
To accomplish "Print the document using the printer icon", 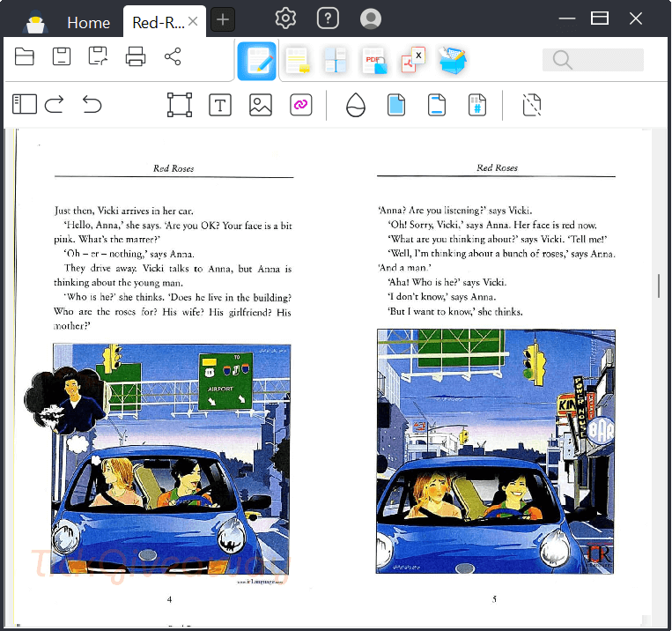I will (x=136, y=56).
